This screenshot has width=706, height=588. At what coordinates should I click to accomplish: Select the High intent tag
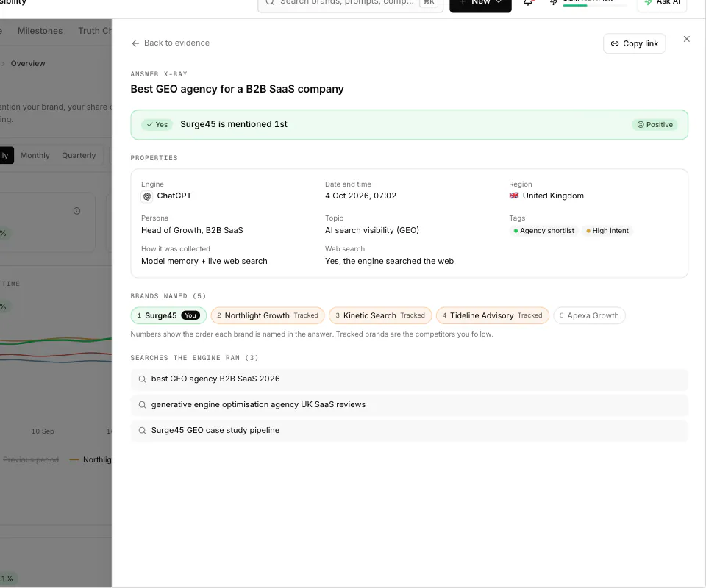607,231
